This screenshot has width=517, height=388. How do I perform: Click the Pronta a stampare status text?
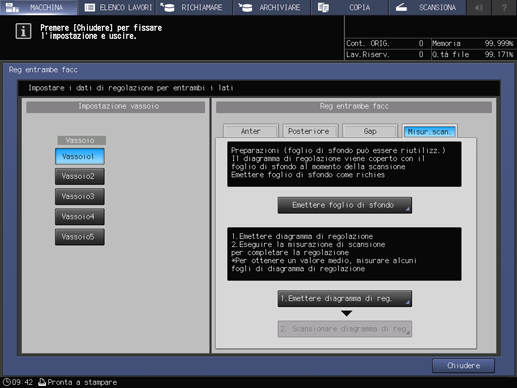(x=82, y=382)
